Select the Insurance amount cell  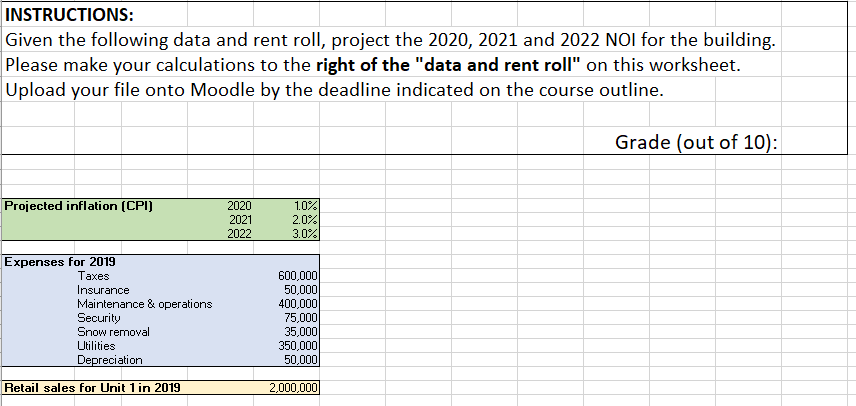click(301, 290)
